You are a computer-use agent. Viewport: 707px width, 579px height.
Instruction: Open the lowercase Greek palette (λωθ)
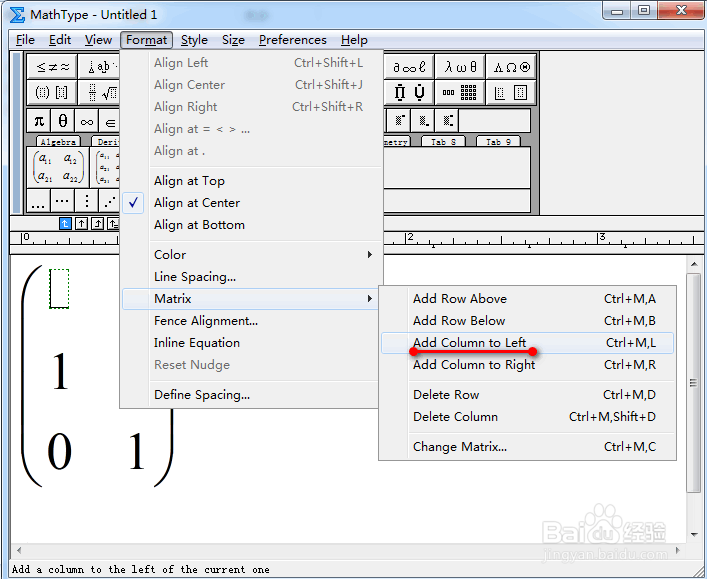pos(460,67)
